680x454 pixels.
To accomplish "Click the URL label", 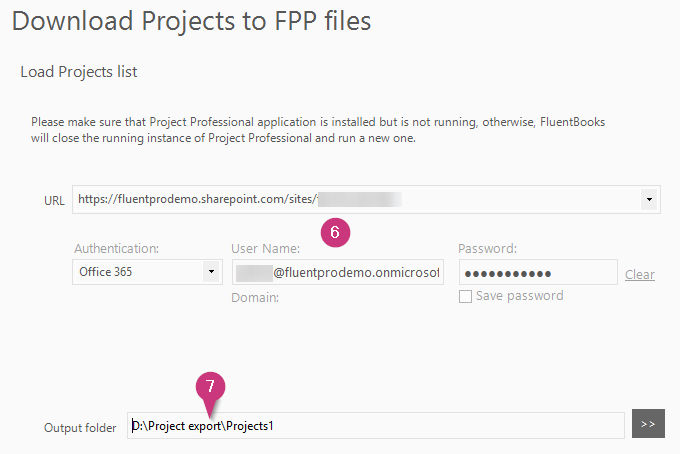I will pyautogui.click(x=54, y=200).
